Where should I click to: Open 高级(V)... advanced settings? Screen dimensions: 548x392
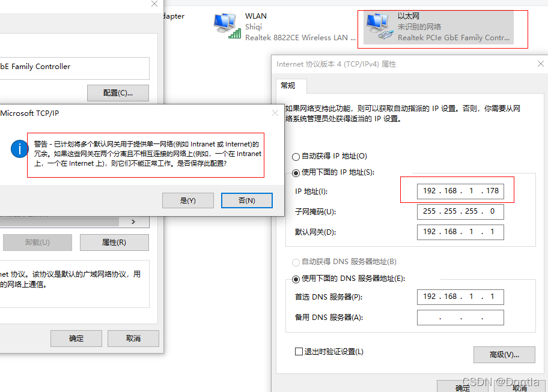click(x=504, y=355)
